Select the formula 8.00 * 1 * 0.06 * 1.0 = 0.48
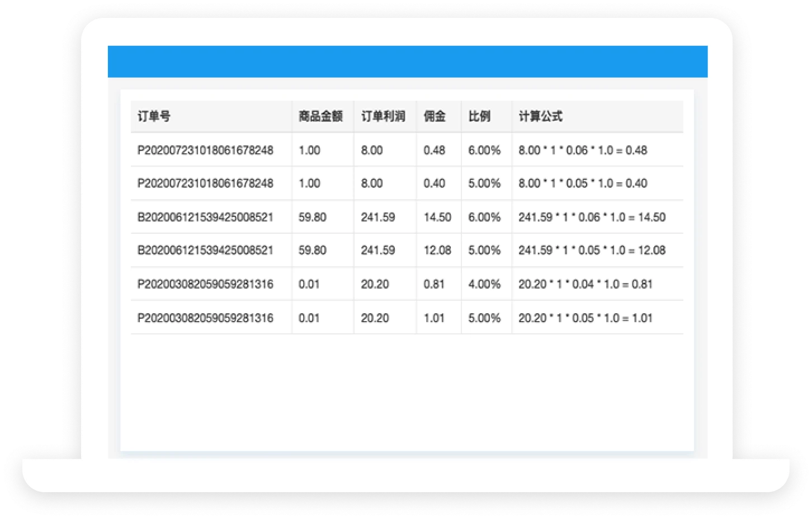The height and width of the screenshot is (519, 812). pos(582,150)
